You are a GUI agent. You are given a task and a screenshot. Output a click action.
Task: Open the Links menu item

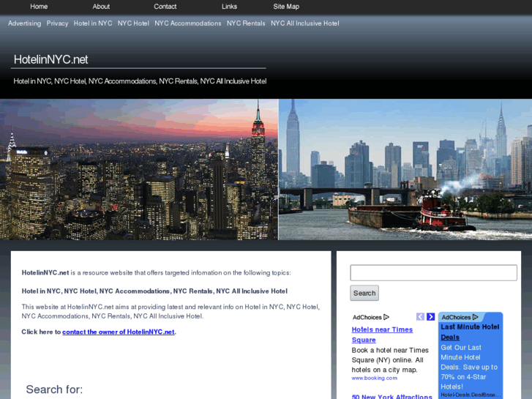pyautogui.click(x=229, y=7)
